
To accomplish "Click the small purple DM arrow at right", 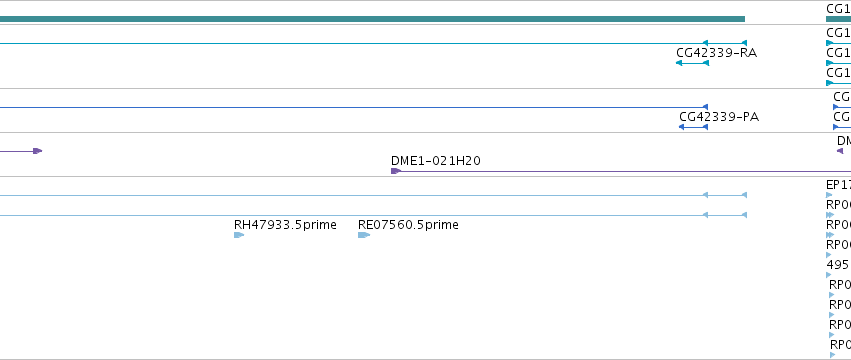I will (840, 151).
